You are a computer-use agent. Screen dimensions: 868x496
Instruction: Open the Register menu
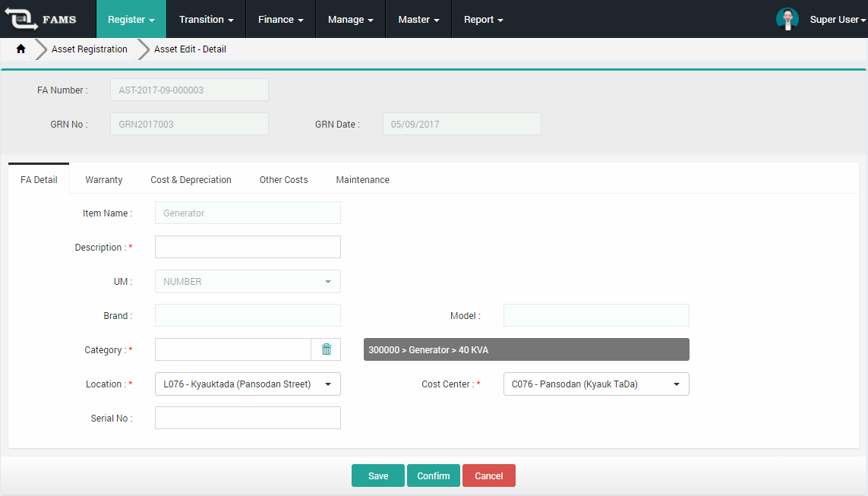(x=131, y=19)
